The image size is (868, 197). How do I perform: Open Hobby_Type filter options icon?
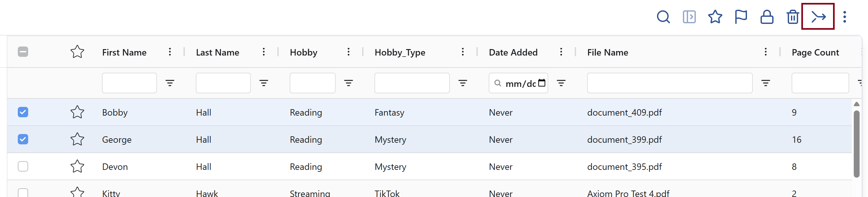pos(462,83)
